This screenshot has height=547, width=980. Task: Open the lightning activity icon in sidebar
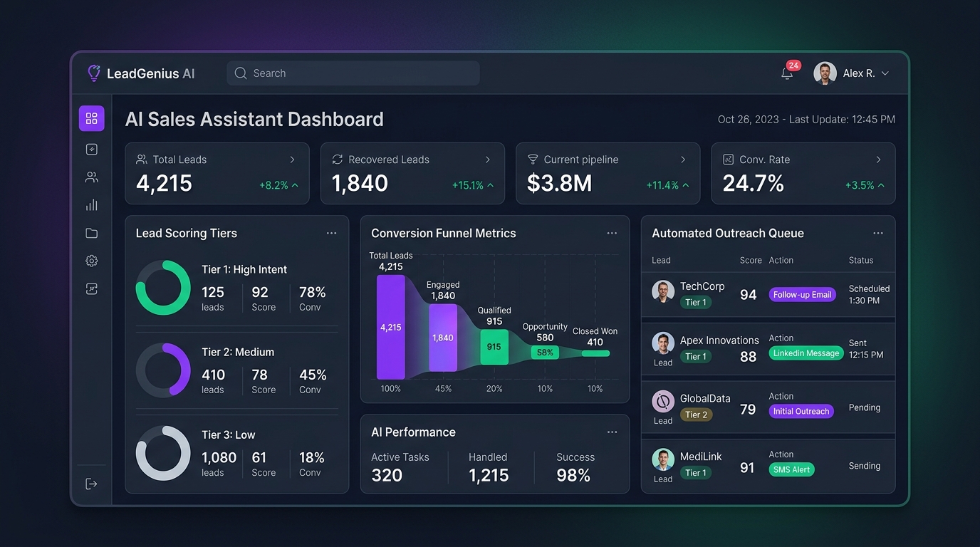coord(91,150)
